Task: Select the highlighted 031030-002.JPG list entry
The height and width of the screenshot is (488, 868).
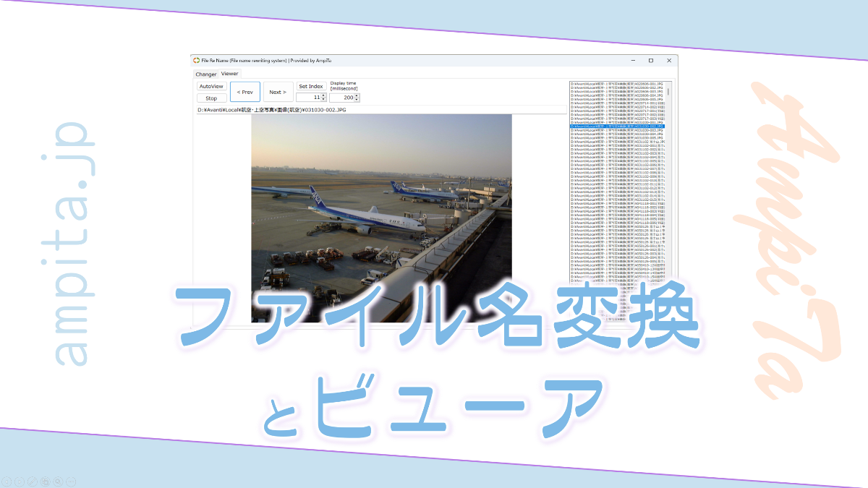Action: point(617,127)
